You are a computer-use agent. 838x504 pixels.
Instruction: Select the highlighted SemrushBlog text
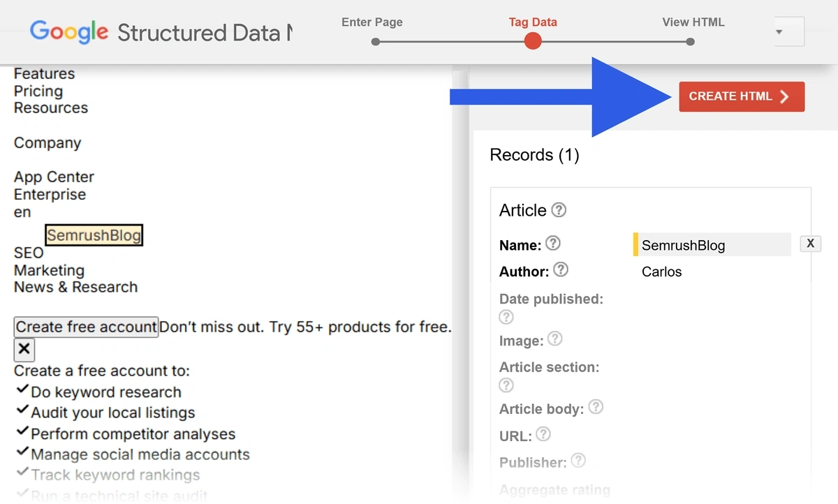point(94,235)
